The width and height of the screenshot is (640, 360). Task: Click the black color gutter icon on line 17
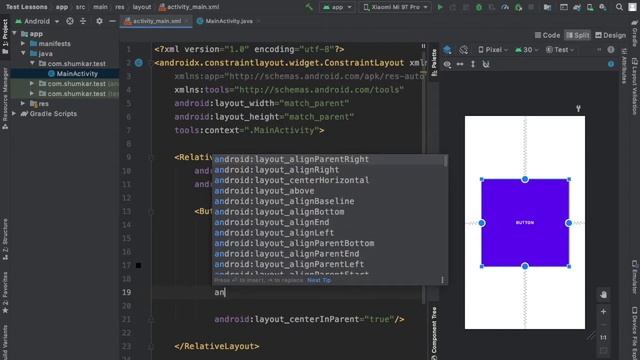138,265
